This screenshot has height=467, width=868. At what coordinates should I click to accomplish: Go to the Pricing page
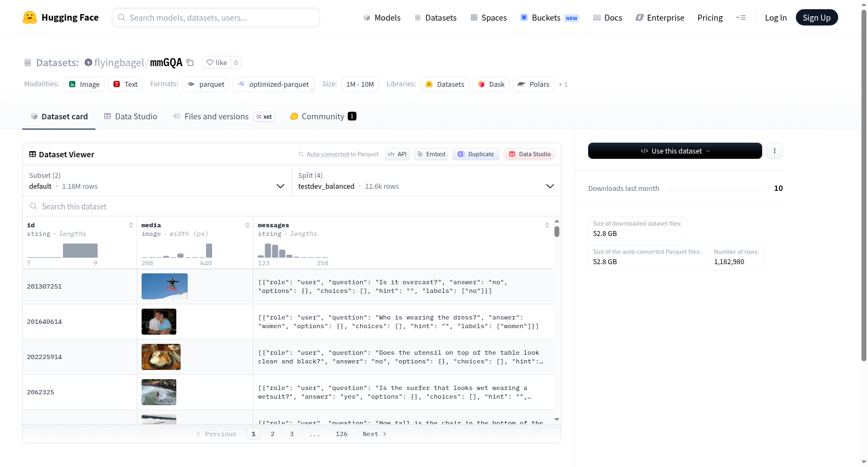coord(710,18)
